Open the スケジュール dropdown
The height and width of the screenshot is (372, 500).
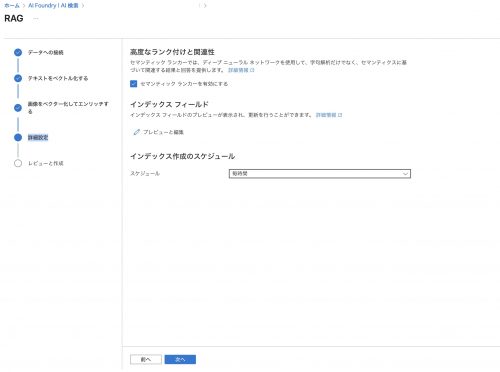pyautogui.click(x=320, y=174)
